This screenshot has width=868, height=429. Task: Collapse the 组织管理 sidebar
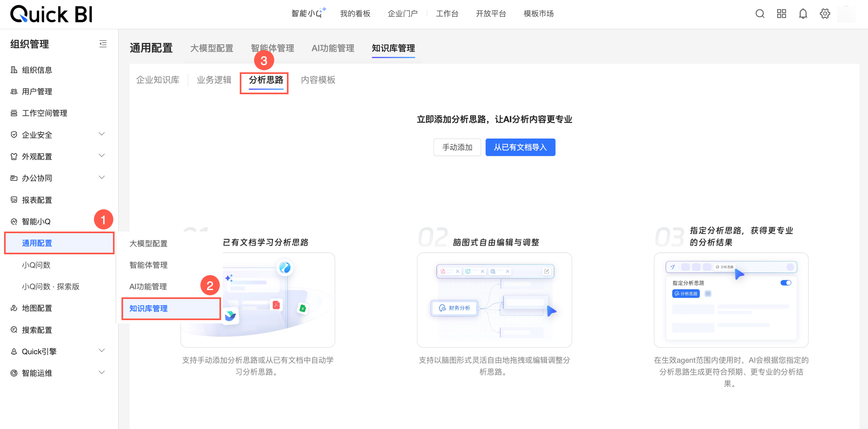pyautogui.click(x=103, y=44)
